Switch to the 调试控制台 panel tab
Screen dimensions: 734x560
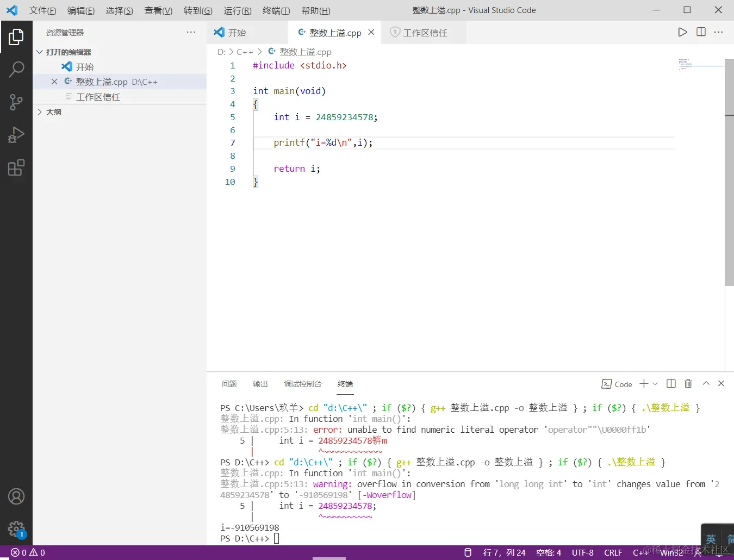tap(303, 384)
